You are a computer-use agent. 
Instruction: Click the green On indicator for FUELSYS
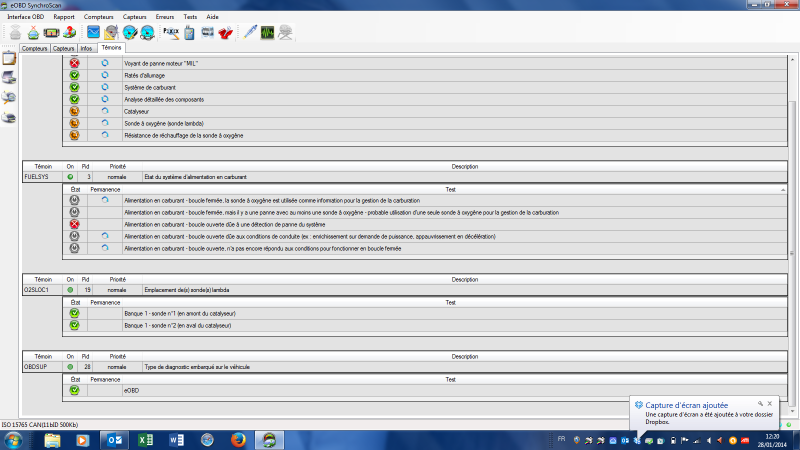click(x=70, y=176)
